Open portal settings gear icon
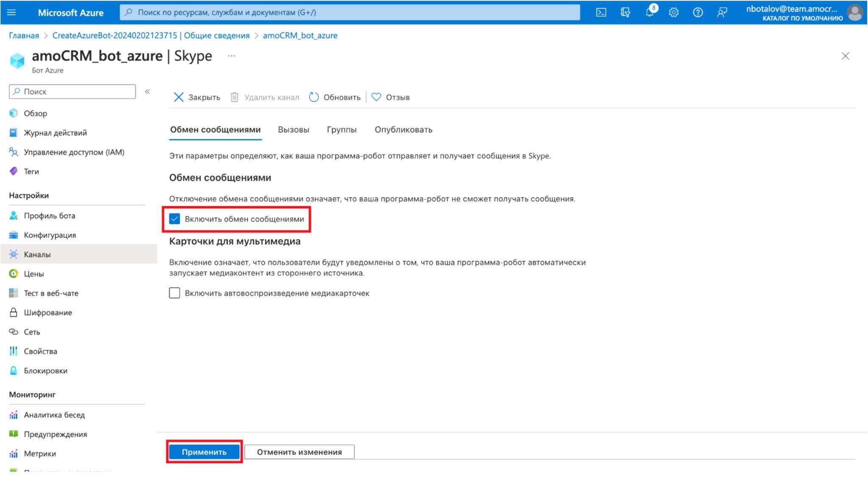Image resolution: width=868 pixels, height=481 pixels. pyautogui.click(x=673, y=12)
